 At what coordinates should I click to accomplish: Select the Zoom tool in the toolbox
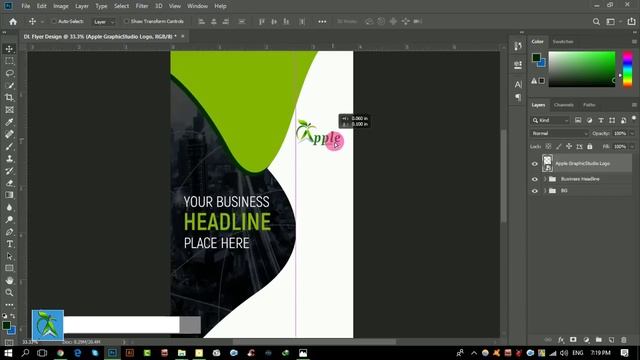(x=9, y=293)
